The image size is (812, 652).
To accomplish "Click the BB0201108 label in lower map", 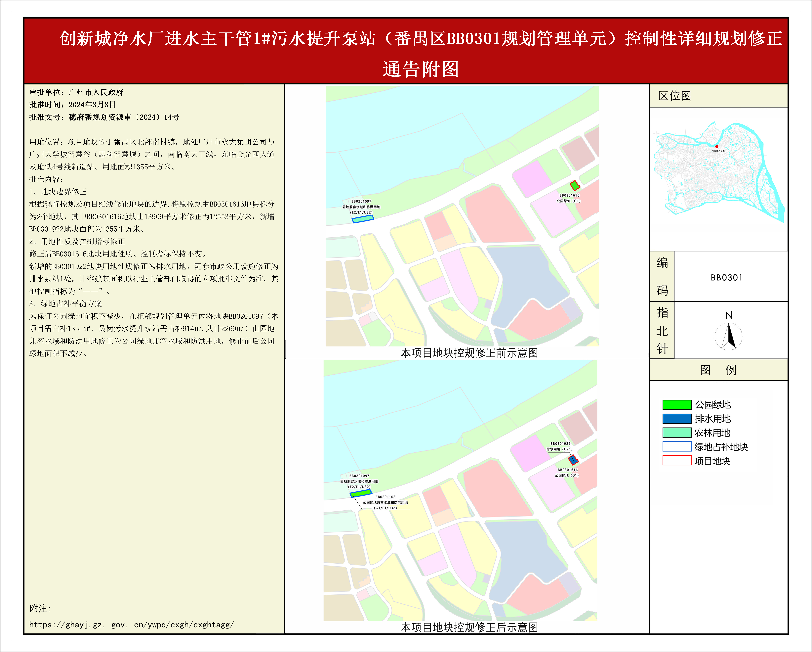I will click(x=385, y=497).
